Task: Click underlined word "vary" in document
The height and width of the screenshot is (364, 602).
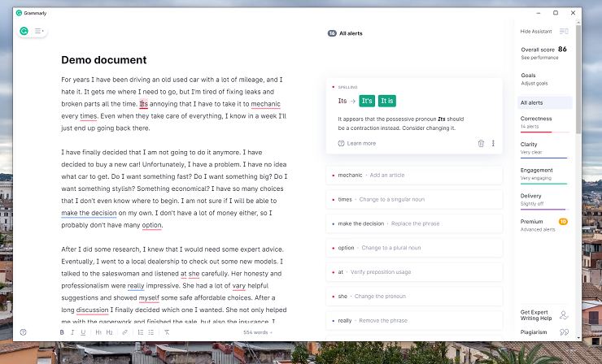Action: pyautogui.click(x=239, y=286)
